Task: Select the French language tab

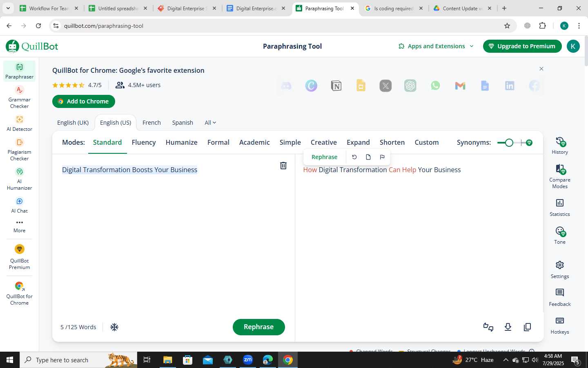Action: pyautogui.click(x=151, y=123)
